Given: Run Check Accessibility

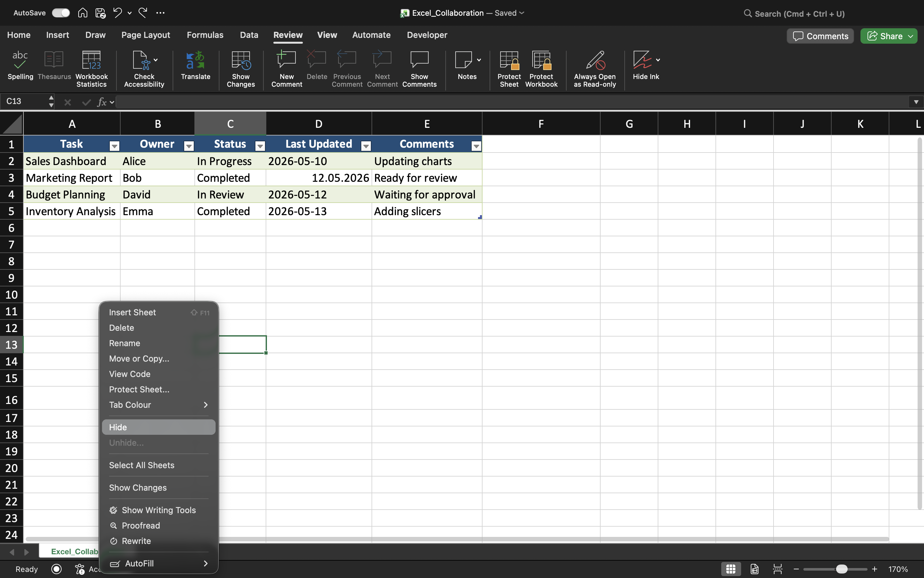Looking at the screenshot, I should click(144, 69).
